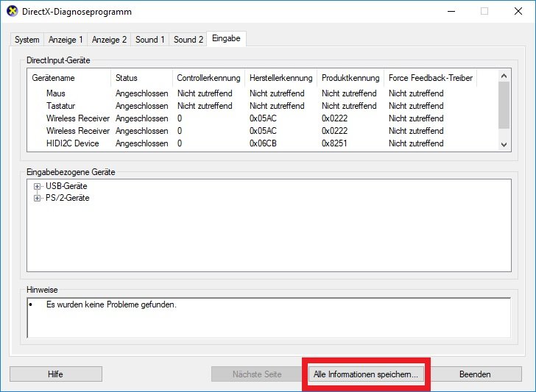The height and width of the screenshot is (392, 536).
Task: Select the Maus device row
Action: click(x=263, y=93)
